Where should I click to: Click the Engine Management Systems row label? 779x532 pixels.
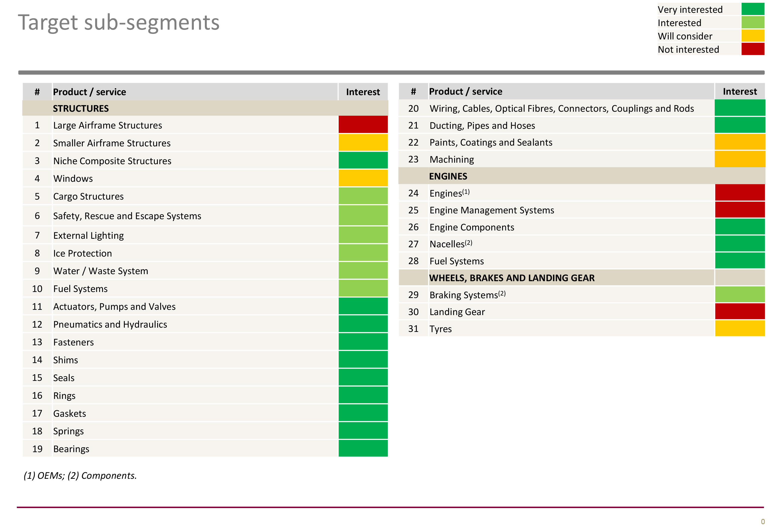492,210
